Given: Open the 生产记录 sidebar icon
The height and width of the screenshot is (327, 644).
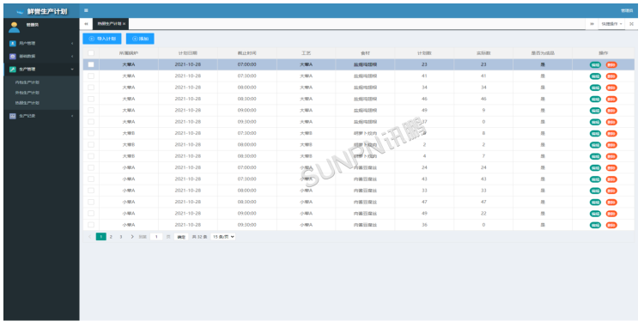Looking at the screenshot, I should click(x=13, y=116).
